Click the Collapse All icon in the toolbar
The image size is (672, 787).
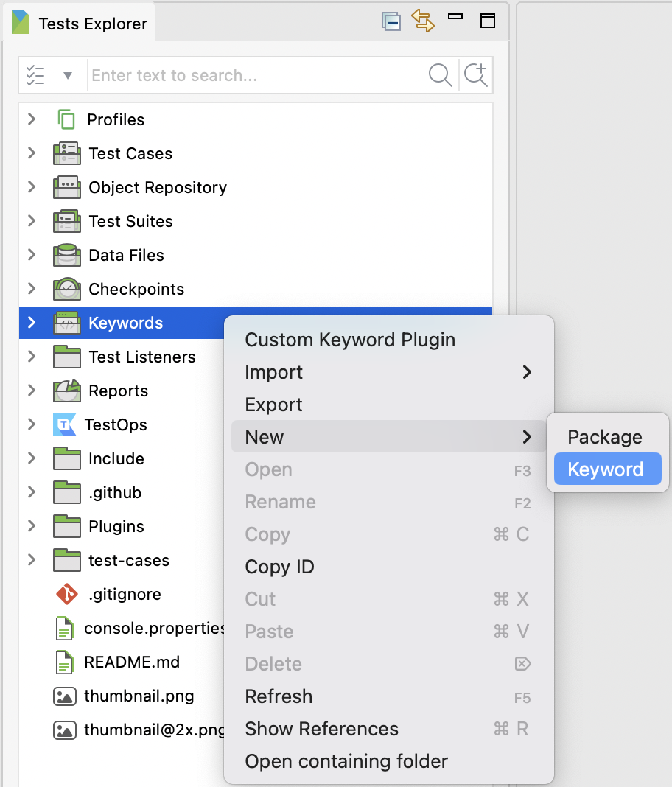(391, 21)
